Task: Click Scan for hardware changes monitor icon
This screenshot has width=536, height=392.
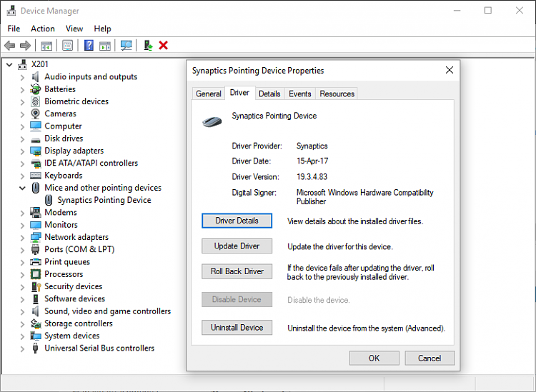Action: coord(126,46)
